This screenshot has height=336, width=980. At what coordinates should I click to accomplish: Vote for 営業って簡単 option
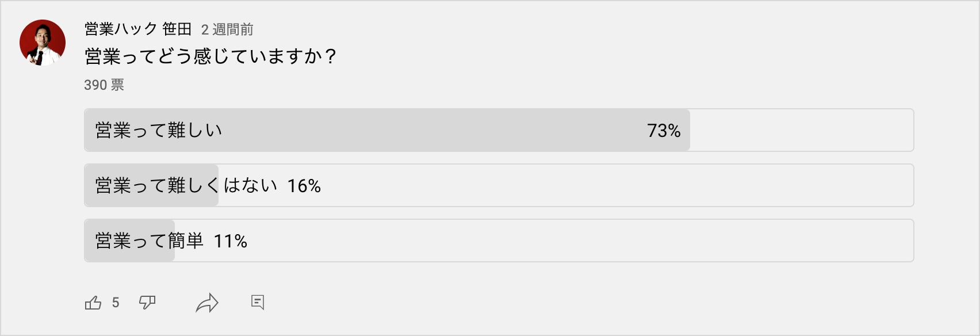point(149,241)
